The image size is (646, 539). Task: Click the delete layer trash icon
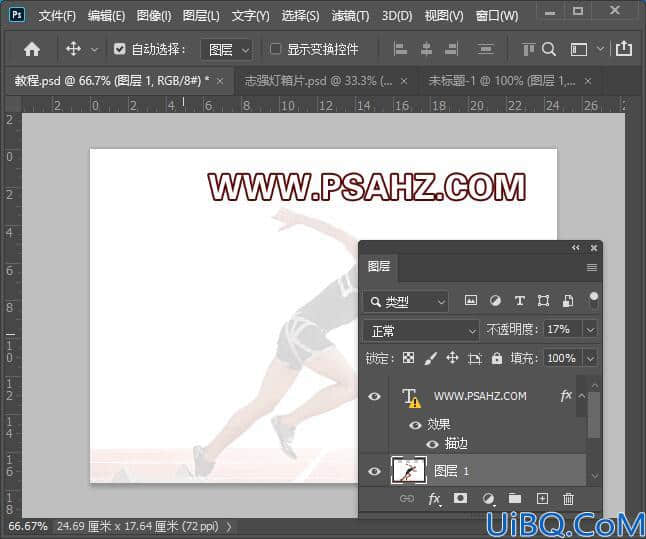pos(568,499)
